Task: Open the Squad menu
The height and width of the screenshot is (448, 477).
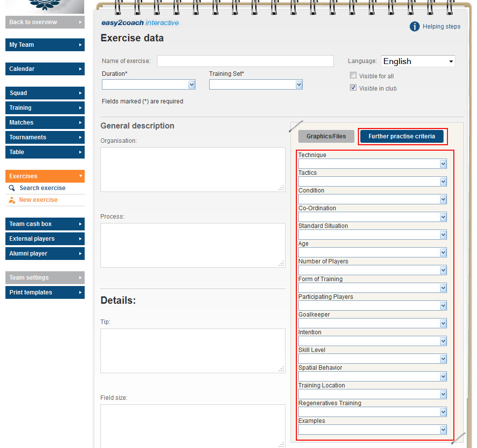Action: tap(45, 93)
